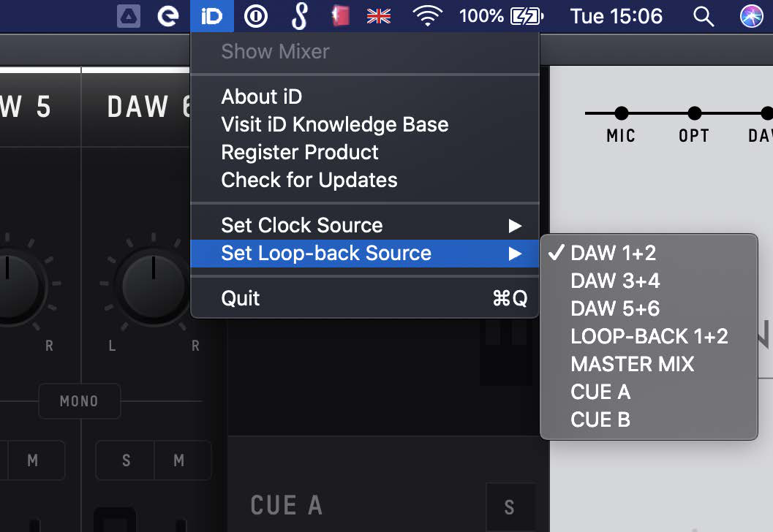Image resolution: width=773 pixels, height=532 pixels.
Task: Click the clock showing Tue 15:06
Action: click(616, 16)
